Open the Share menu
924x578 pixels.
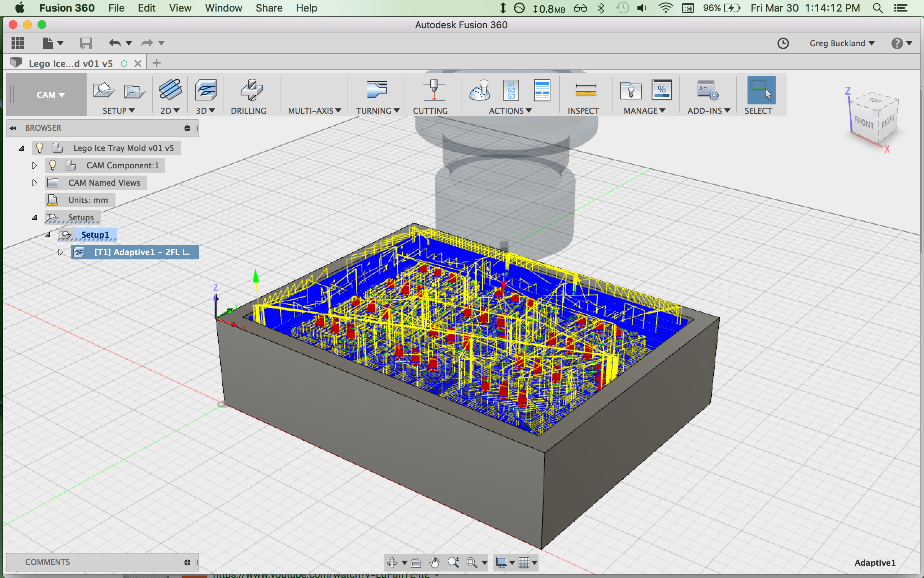click(269, 8)
